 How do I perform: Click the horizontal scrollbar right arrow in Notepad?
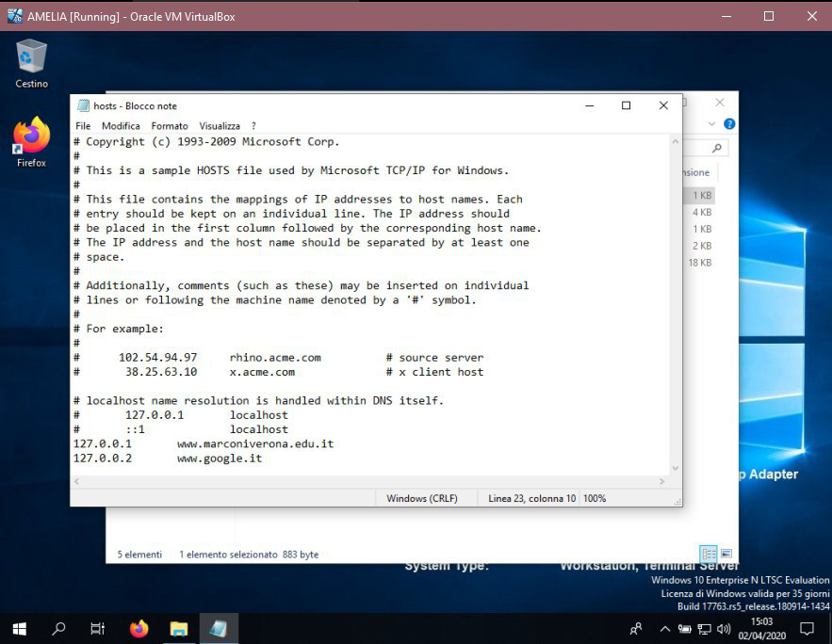662,481
